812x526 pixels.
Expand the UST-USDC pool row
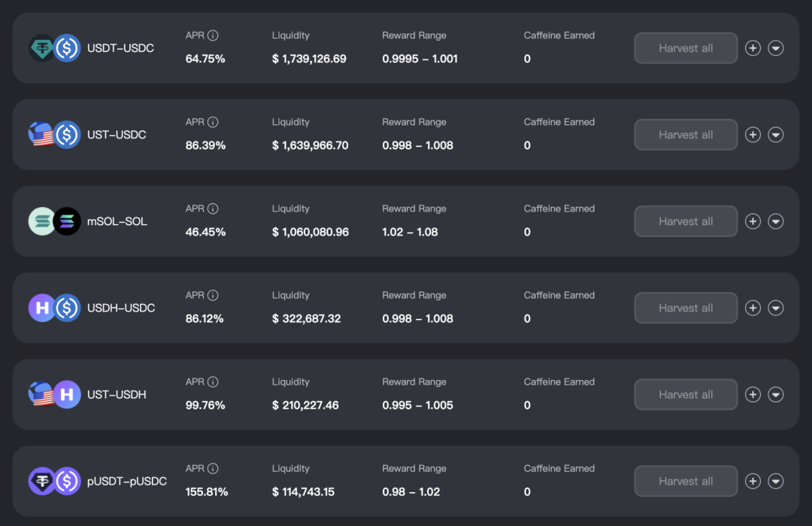click(x=776, y=135)
